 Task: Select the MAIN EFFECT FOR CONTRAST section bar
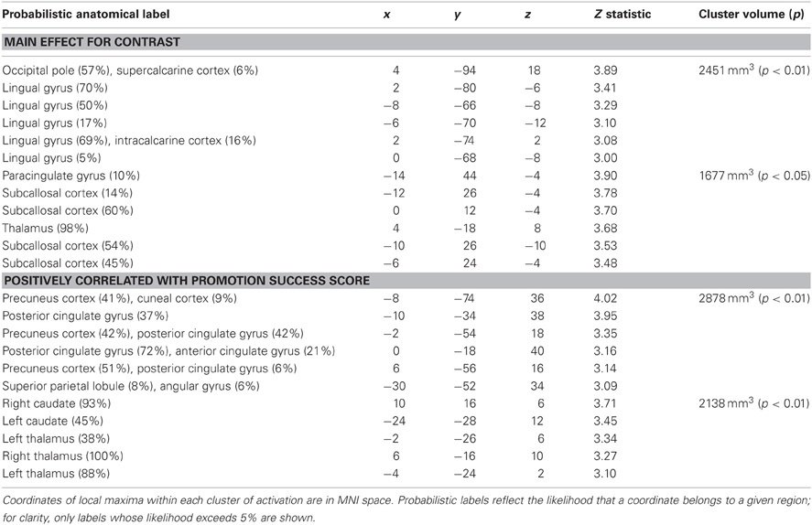point(406,42)
